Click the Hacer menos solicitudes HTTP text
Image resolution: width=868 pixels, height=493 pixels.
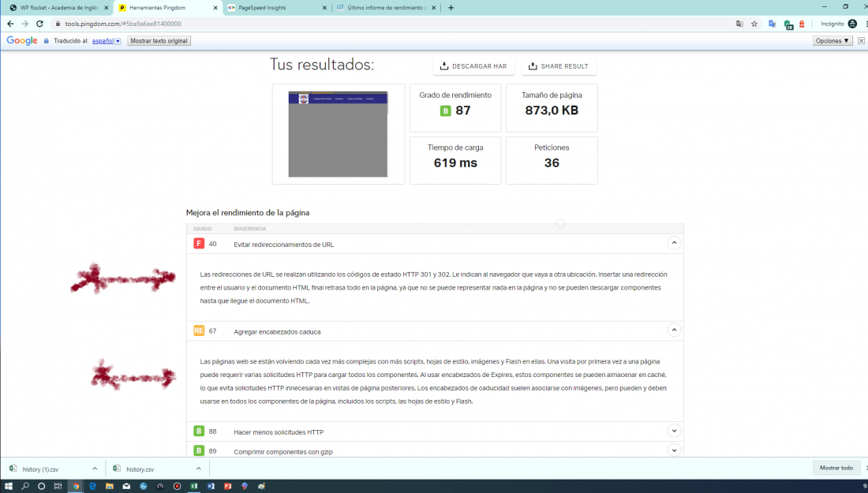click(279, 432)
